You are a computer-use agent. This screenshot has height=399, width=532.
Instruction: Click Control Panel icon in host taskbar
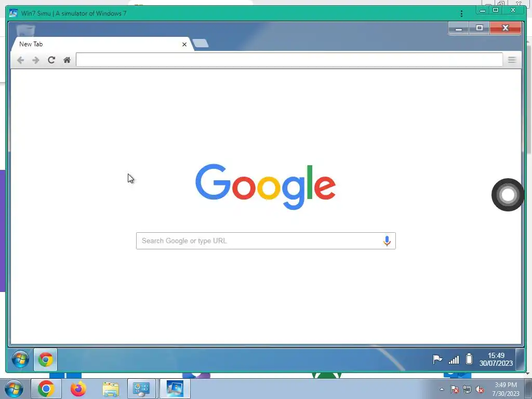tap(141, 389)
